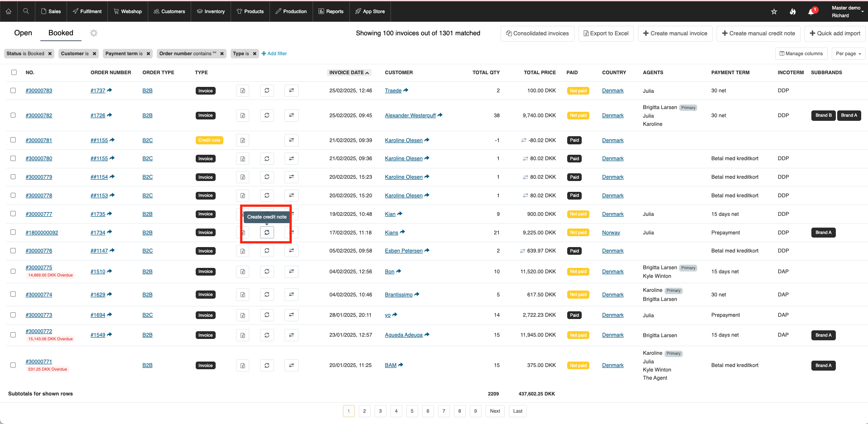Click Quick add import button
Image resolution: width=868 pixels, height=424 pixels.
click(835, 33)
